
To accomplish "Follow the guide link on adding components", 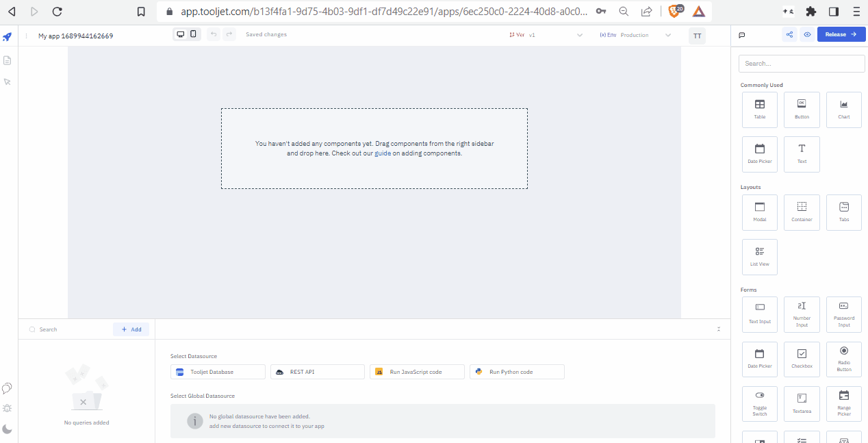I will point(383,153).
